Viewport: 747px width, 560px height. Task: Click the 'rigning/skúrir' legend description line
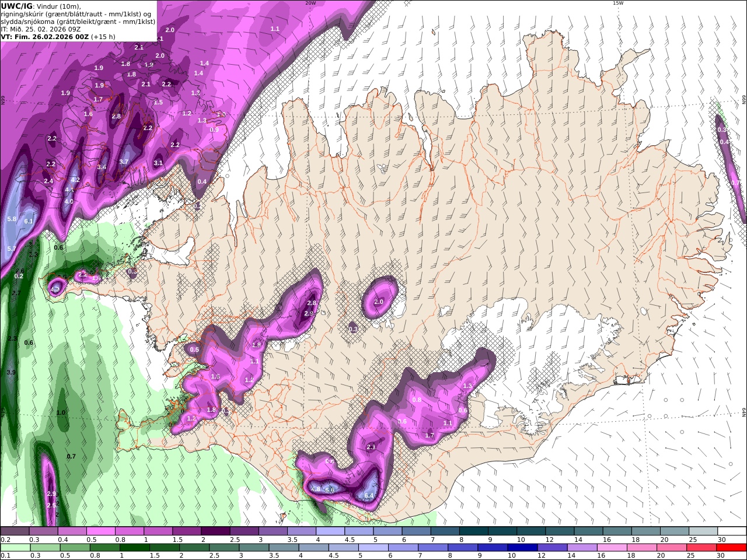76,14
